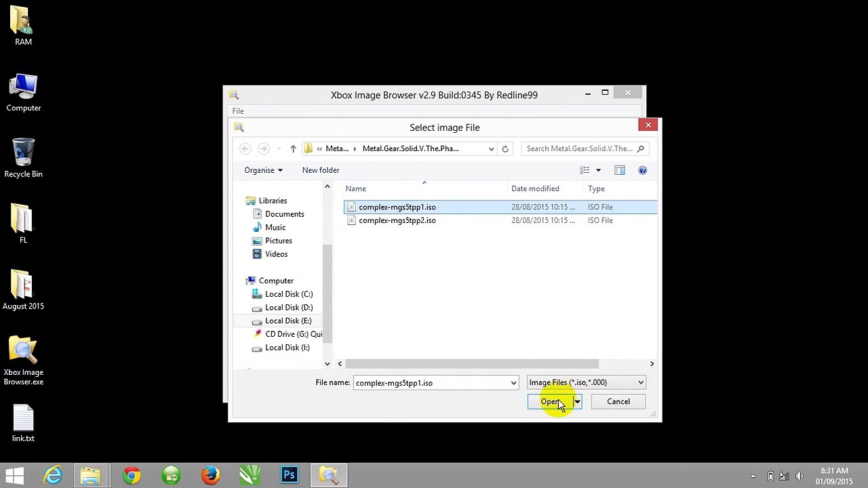Show the preview pane
Image resolution: width=868 pixels, height=488 pixels.
click(x=620, y=170)
